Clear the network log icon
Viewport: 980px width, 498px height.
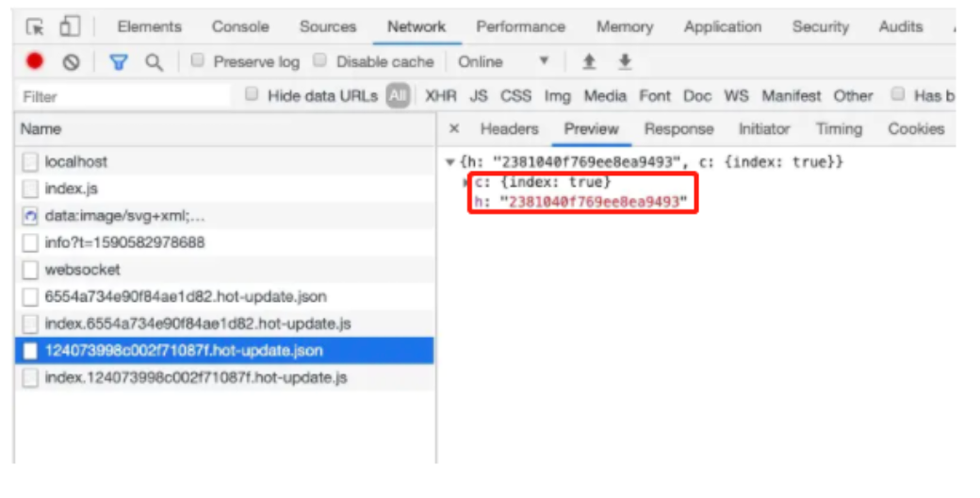tap(72, 61)
